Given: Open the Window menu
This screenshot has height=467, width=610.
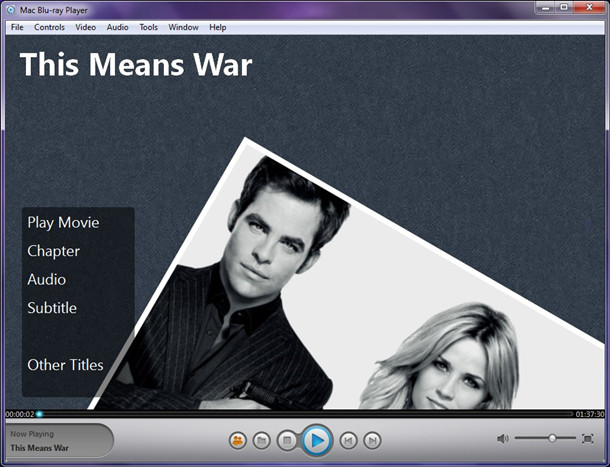Looking at the screenshot, I should (x=183, y=27).
